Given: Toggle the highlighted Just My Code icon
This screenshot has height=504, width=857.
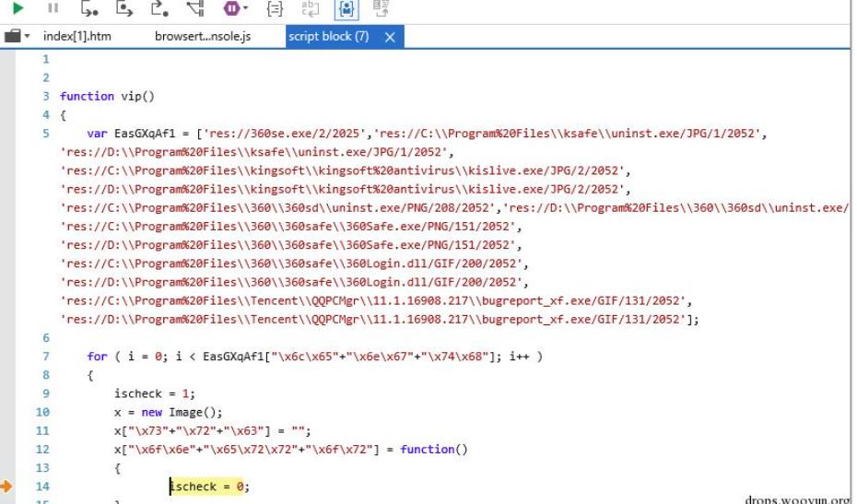Looking at the screenshot, I should point(346,8).
